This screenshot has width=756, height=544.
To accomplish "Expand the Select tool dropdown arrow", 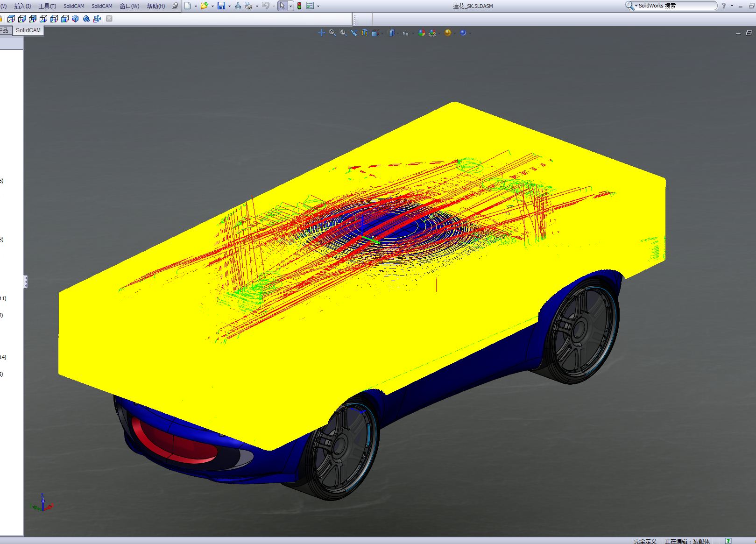I will (290, 6).
